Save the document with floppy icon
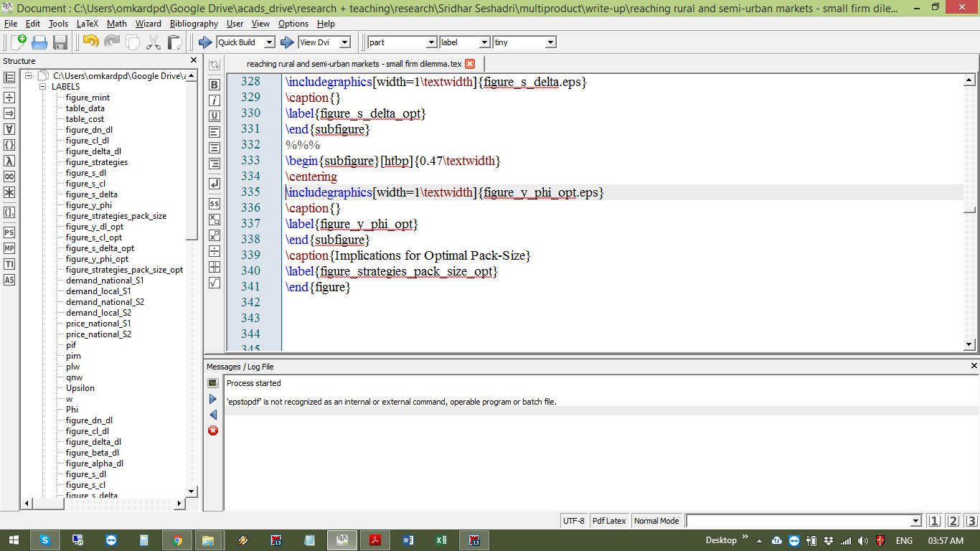The height and width of the screenshot is (551, 980). 60,42
